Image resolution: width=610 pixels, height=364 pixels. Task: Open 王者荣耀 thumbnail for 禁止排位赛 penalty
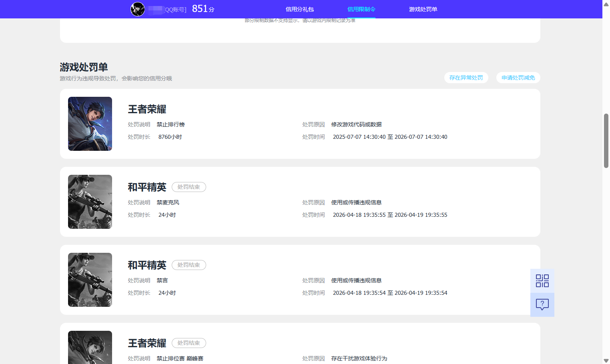click(90, 347)
